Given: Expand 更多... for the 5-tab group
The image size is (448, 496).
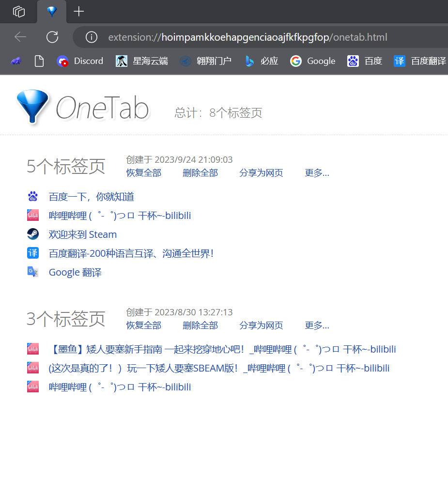Looking at the screenshot, I should coord(317,173).
